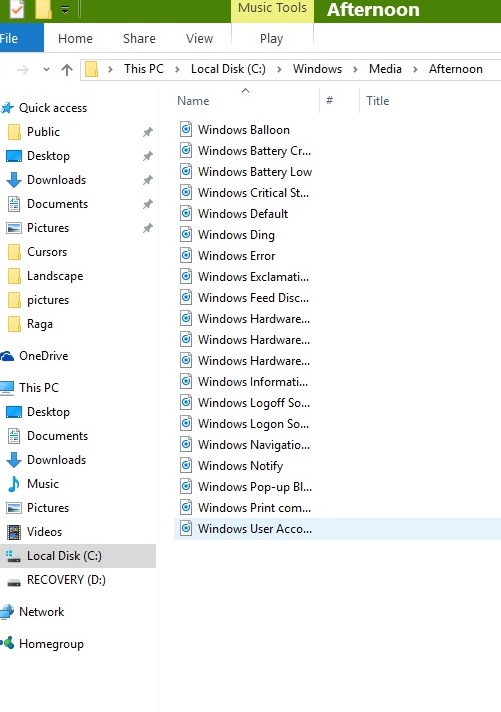Click Media in the address bar
This screenshot has height=712, width=501.
tap(385, 69)
